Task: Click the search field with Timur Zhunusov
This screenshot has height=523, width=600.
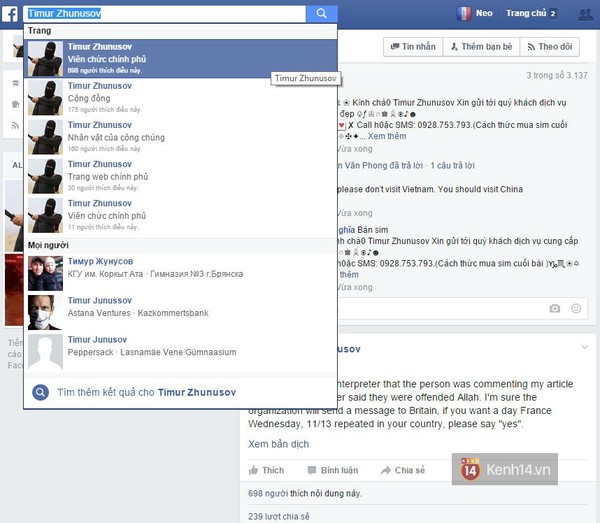Action: click(165, 14)
